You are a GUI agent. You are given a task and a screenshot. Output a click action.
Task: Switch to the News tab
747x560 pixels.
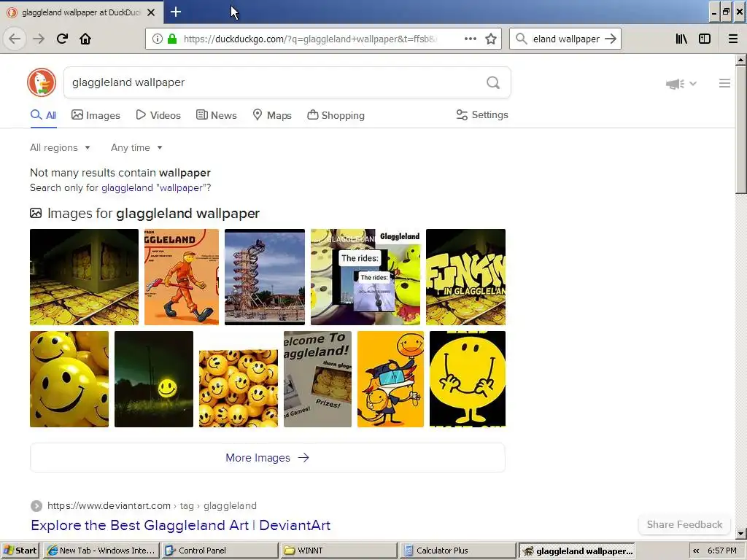tap(216, 115)
